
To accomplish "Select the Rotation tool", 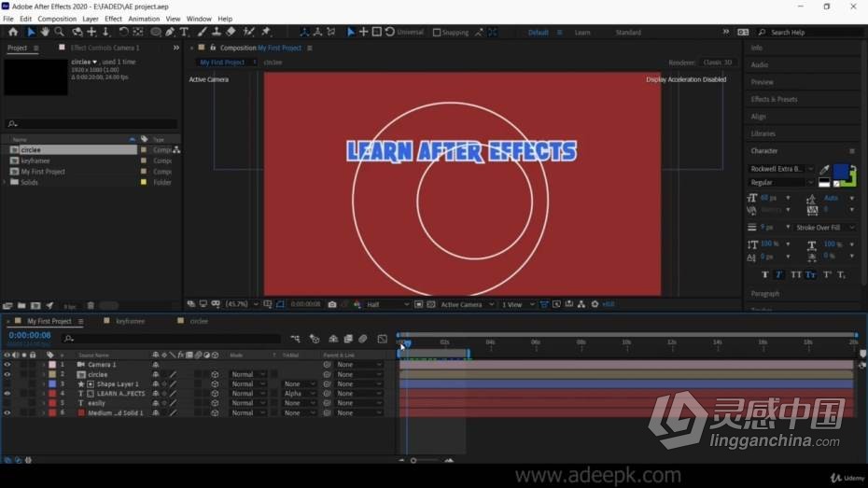I will [x=123, y=32].
